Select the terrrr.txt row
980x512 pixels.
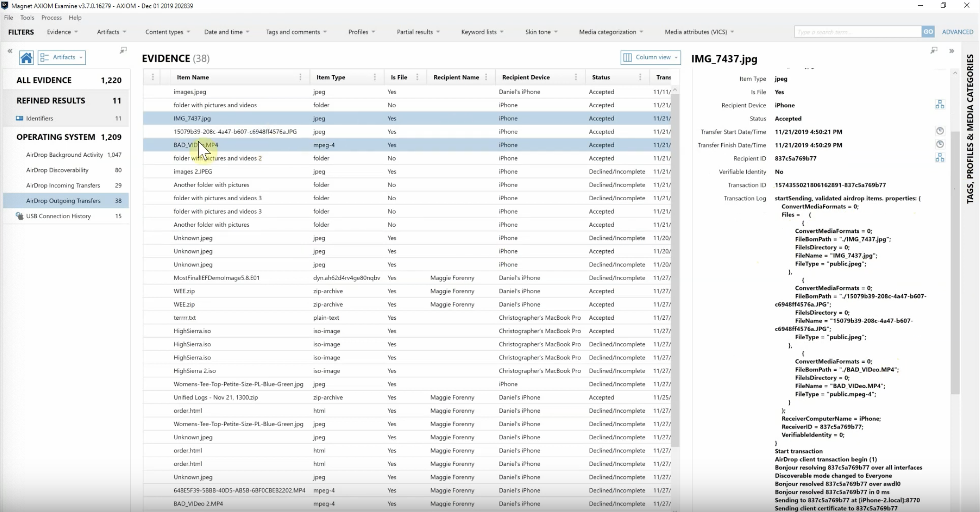406,318
